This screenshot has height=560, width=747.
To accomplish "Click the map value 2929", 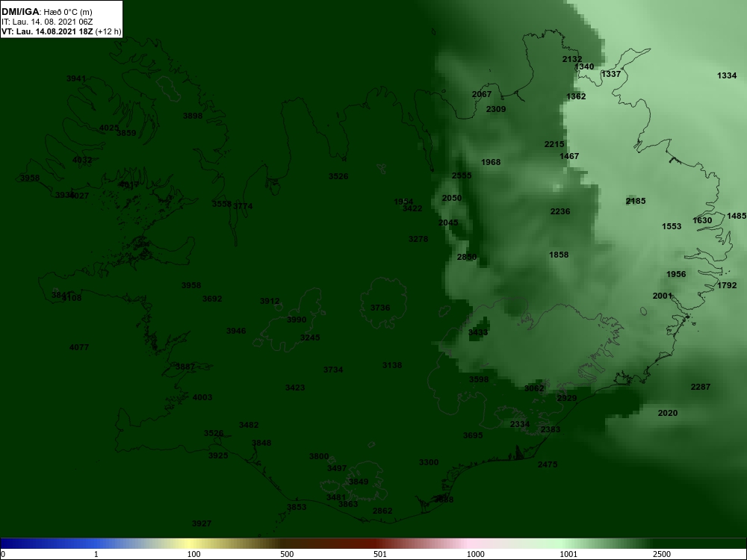I will [x=567, y=398].
